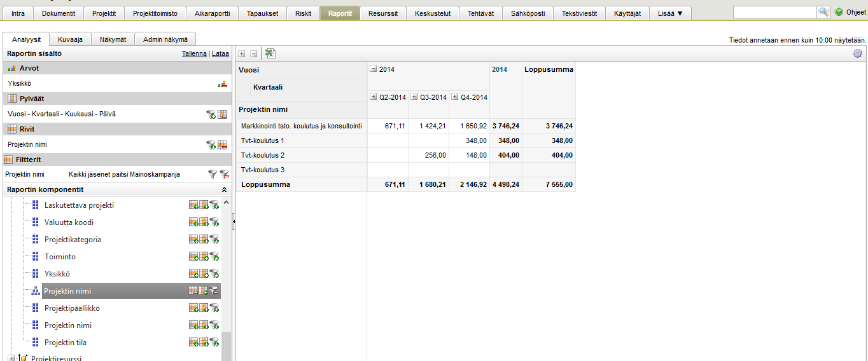Remove filter on highlighted Projektin nimi hierarchy

coord(214,291)
